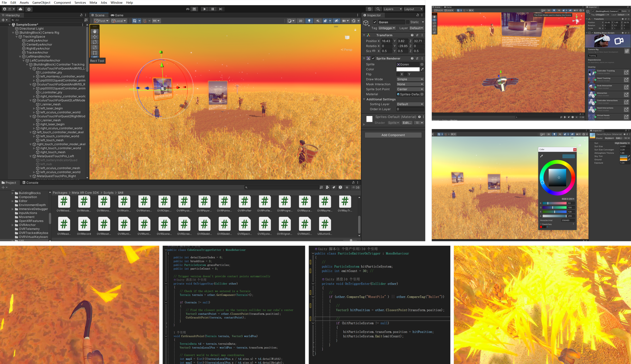Click the Sprite Renderer Color swatch

408,69
